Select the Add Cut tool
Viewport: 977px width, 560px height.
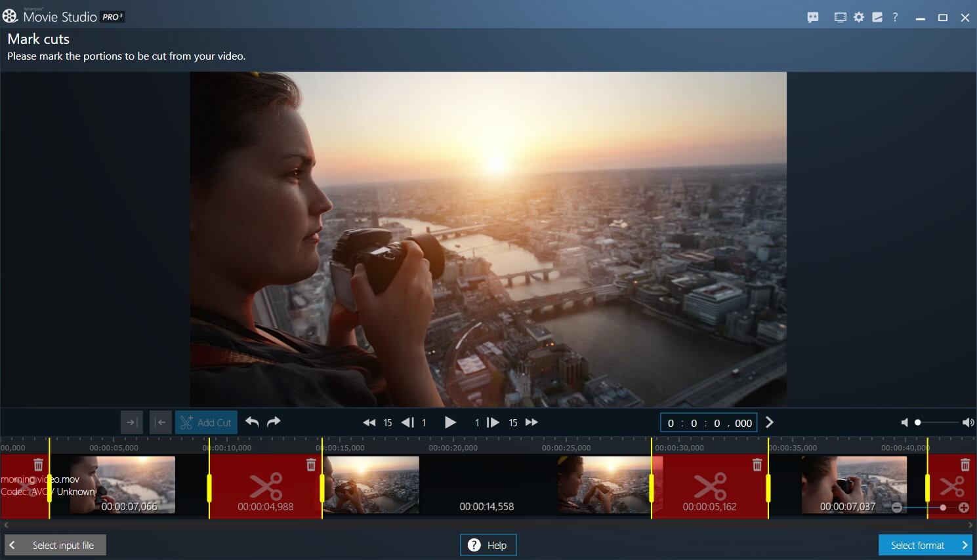pyautogui.click(x=205, y=422)
